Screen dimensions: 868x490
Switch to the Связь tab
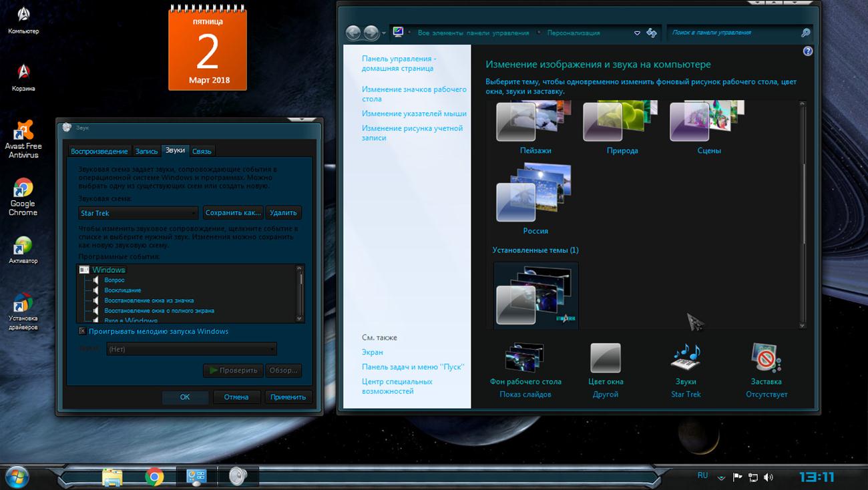point(202,152)
